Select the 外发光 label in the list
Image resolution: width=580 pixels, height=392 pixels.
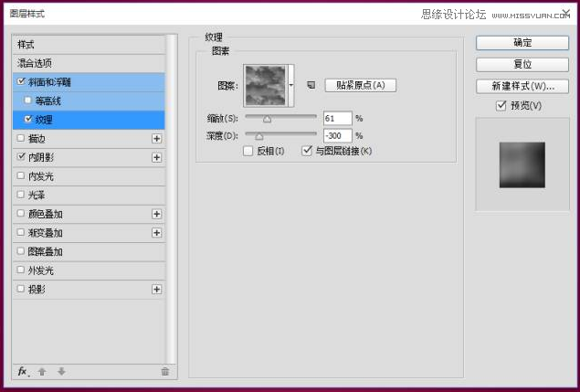41,271
